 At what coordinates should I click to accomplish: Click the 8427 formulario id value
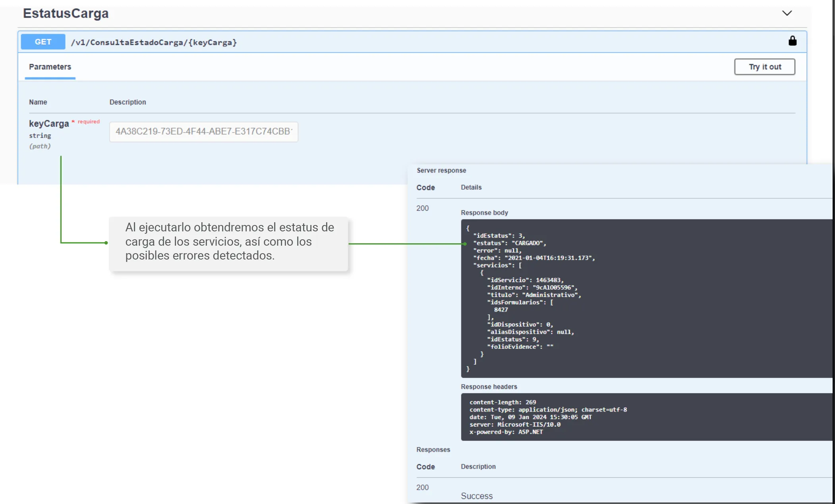501,310
